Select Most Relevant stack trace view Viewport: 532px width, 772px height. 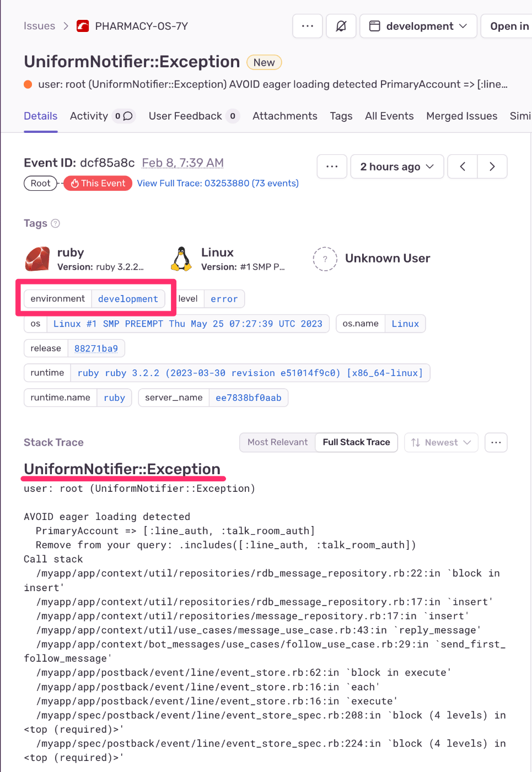pos(278,442)
